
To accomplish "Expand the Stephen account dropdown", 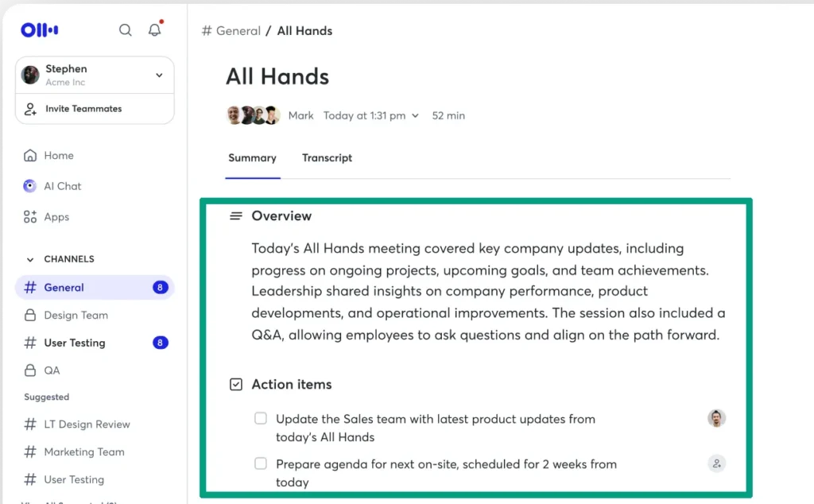I will click(159, 74).
